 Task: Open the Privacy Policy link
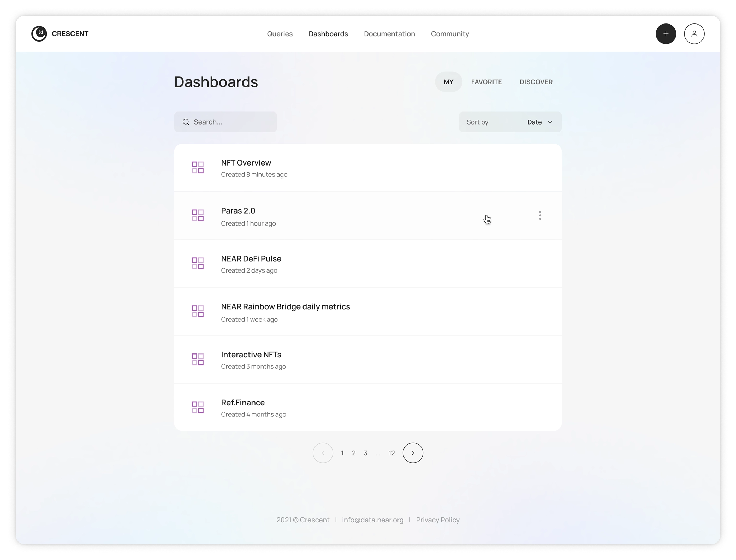pos(437,520)
